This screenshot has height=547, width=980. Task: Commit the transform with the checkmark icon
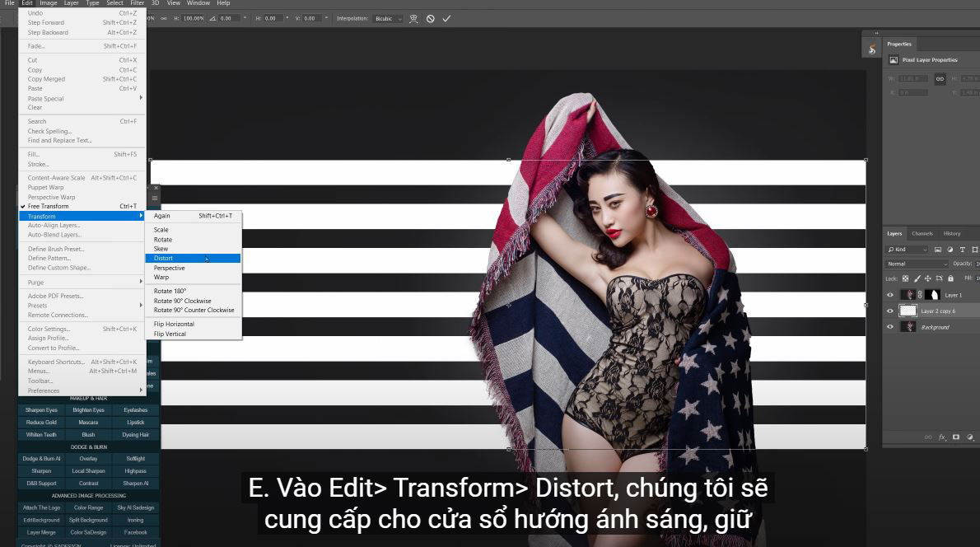[x=446, y=19]
